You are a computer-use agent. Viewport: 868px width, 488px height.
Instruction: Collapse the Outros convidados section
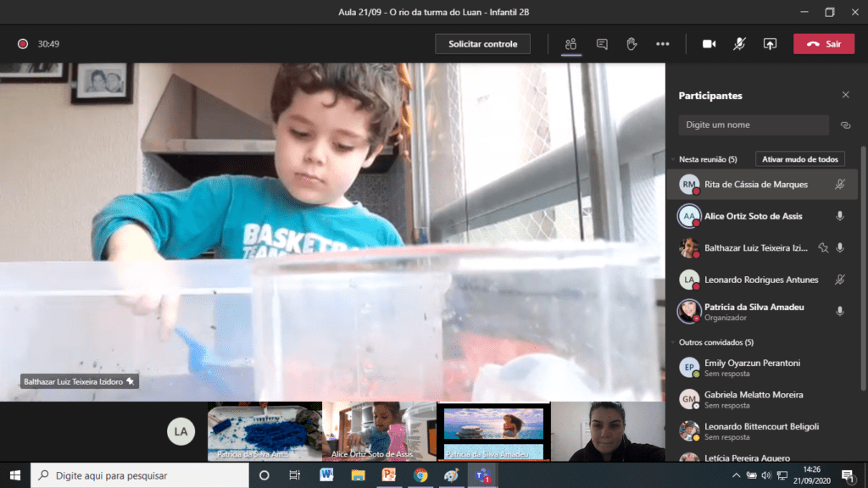(673, 342)
